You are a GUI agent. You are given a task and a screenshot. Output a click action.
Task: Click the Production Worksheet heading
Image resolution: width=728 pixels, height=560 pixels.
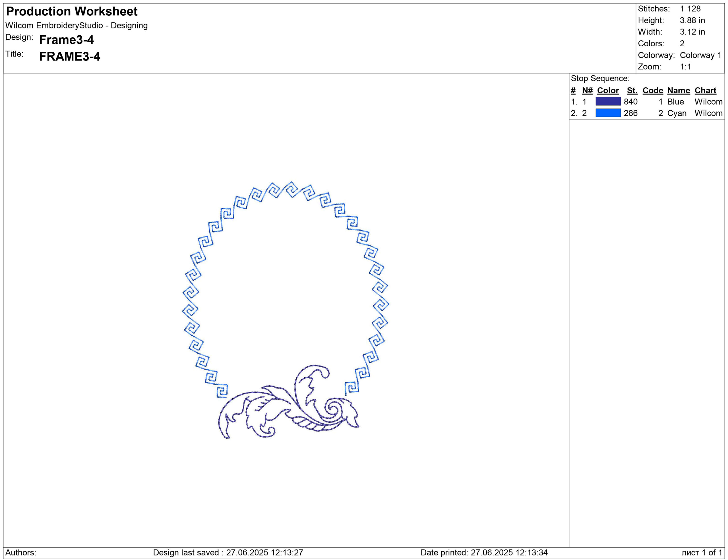click(x=72, y=12)
